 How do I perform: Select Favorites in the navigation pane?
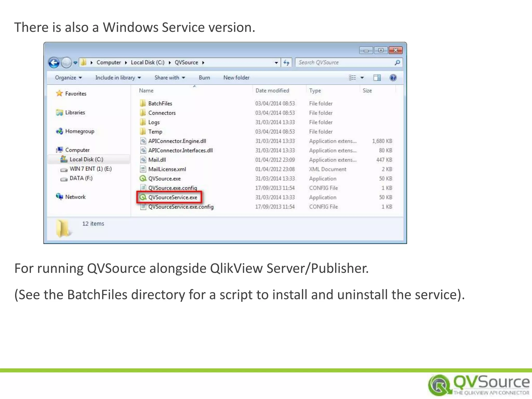click(76, 94)
